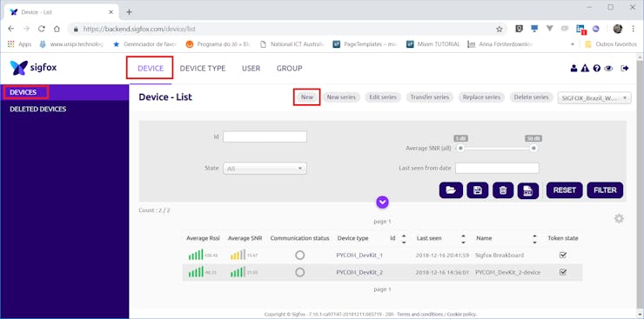Image resolution: width=644 pixels, height=319 pixels.
Task: Sort the table by Last seen column
Action: point(464,238)
